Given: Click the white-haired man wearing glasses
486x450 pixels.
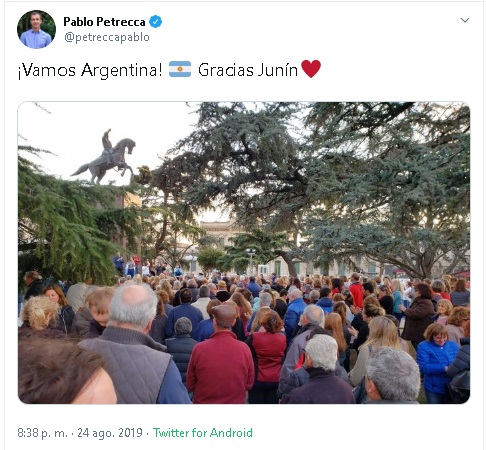Looking at the screenshot, I should (x=317, y=370).
